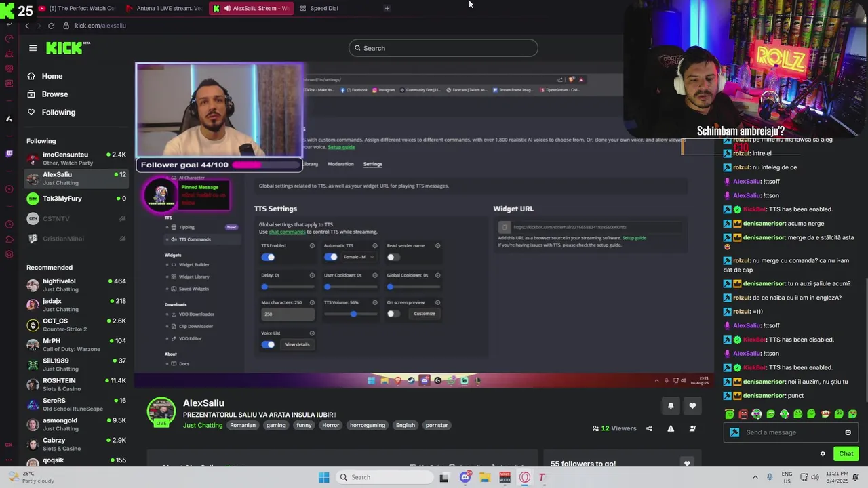Image resolution: width=868 pixels, height=488 pixels.
Task: Click the mute icon on AlexSaliu tab
Action: coord(227,8)
